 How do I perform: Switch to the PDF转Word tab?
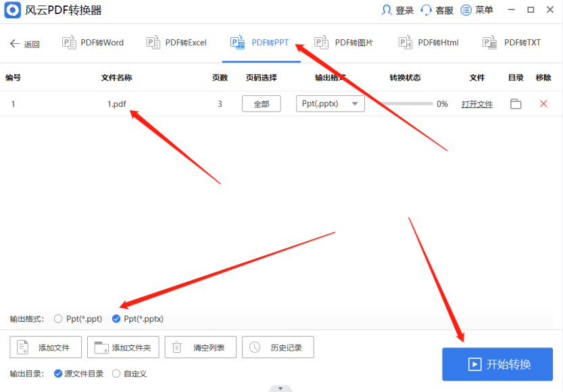click(93, 43)
